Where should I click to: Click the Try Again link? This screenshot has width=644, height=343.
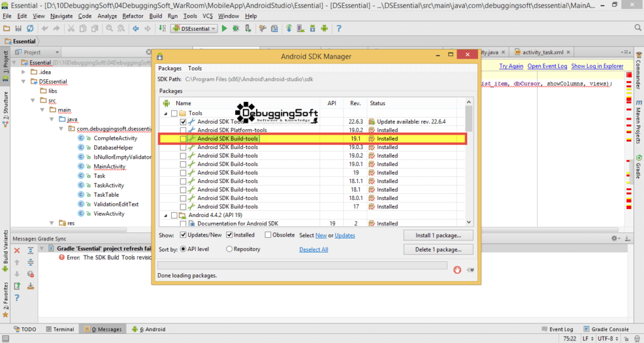[x=511, y=65]
